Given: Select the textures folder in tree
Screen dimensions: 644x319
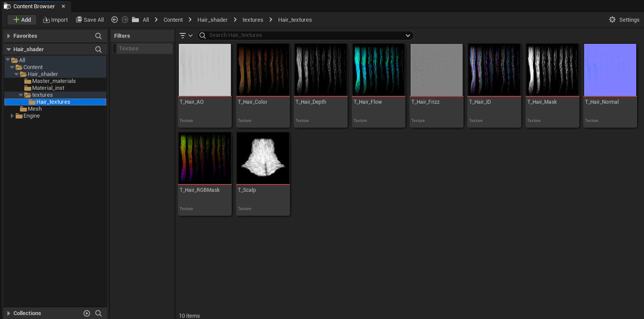Looking at the screenshot, I should tap(42, 95).
